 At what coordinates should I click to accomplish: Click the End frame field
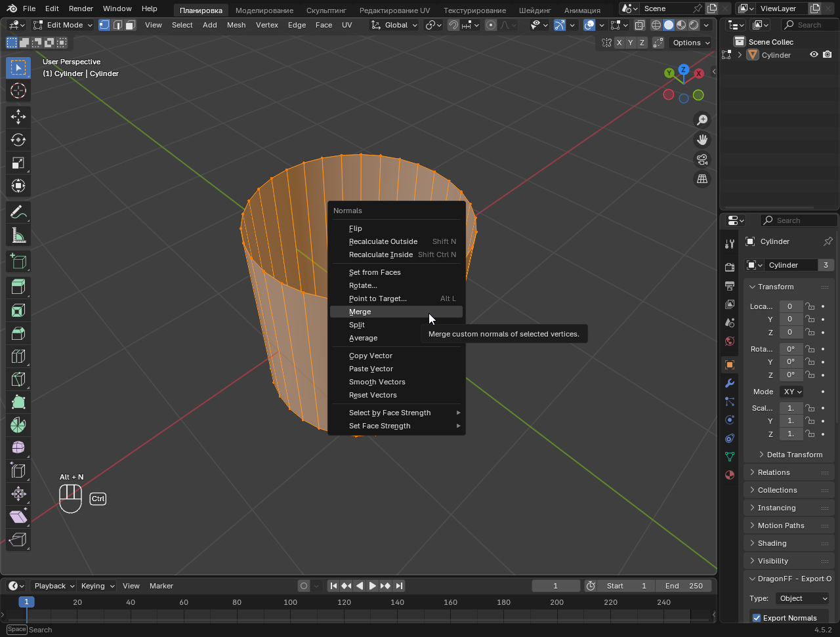[684, 586]
